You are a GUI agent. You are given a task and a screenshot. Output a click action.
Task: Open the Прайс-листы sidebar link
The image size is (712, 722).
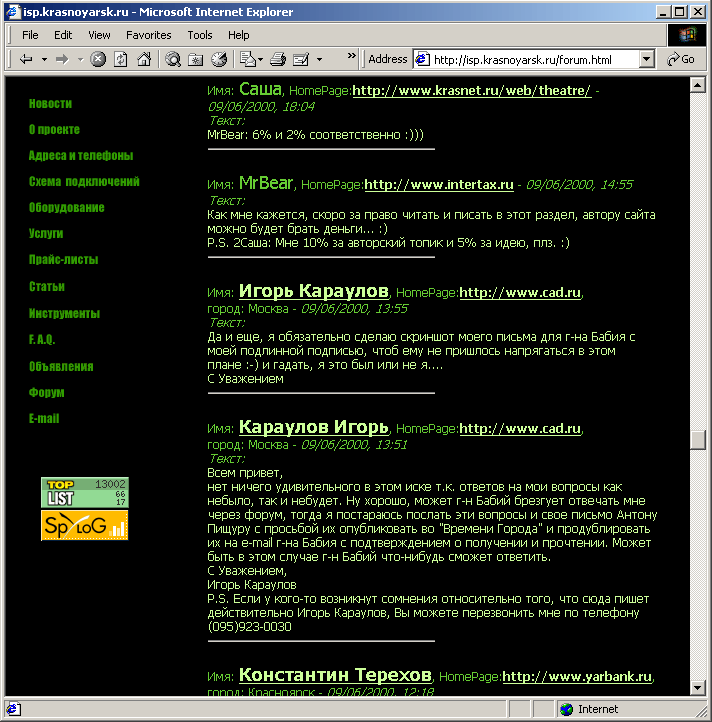(x=64, y=260)
